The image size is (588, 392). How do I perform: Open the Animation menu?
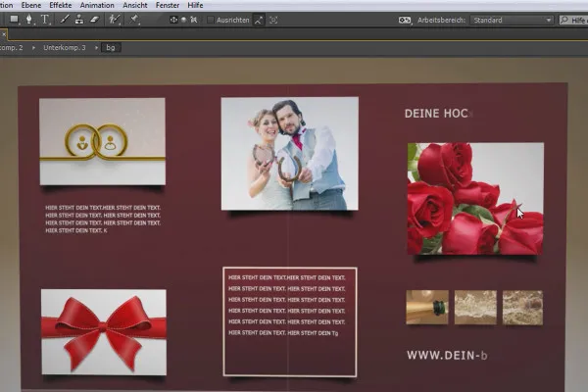click(x=97, y=5)
